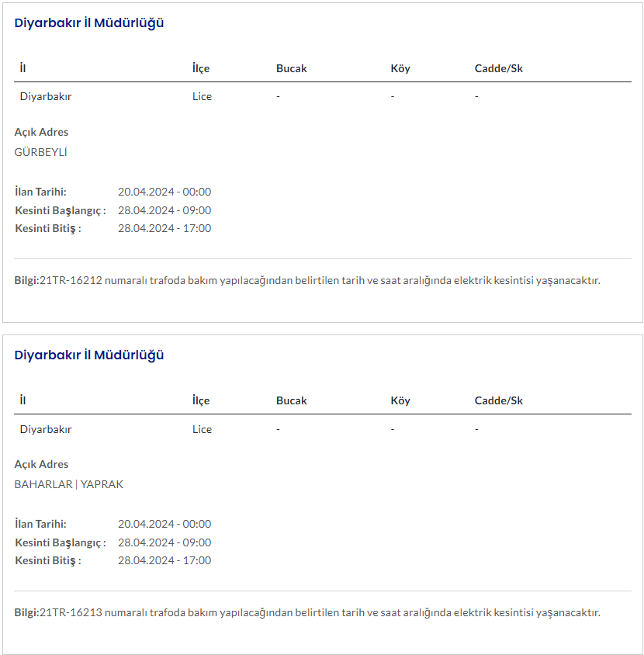Click Açık Adres label above BAHARLAR | YAPRAK
Image resolution: width=644 pixels, height=655 pixels.
(x=42, y=464)
